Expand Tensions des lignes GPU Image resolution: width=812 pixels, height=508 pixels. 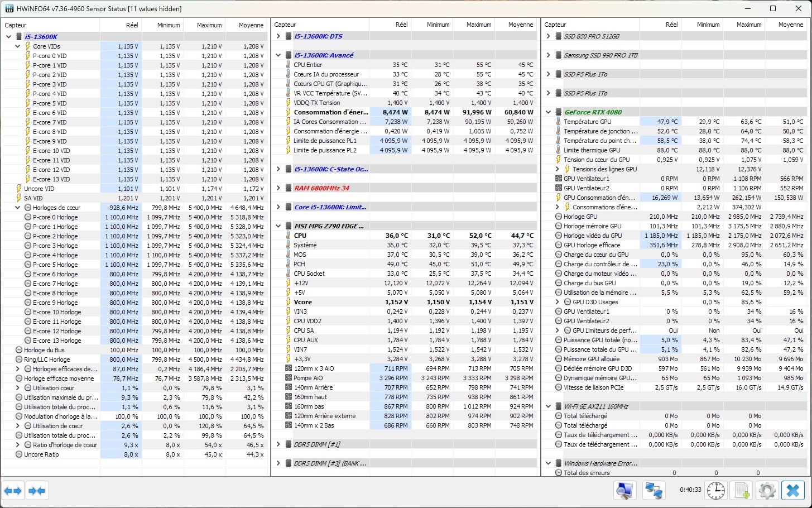point(558,169)
